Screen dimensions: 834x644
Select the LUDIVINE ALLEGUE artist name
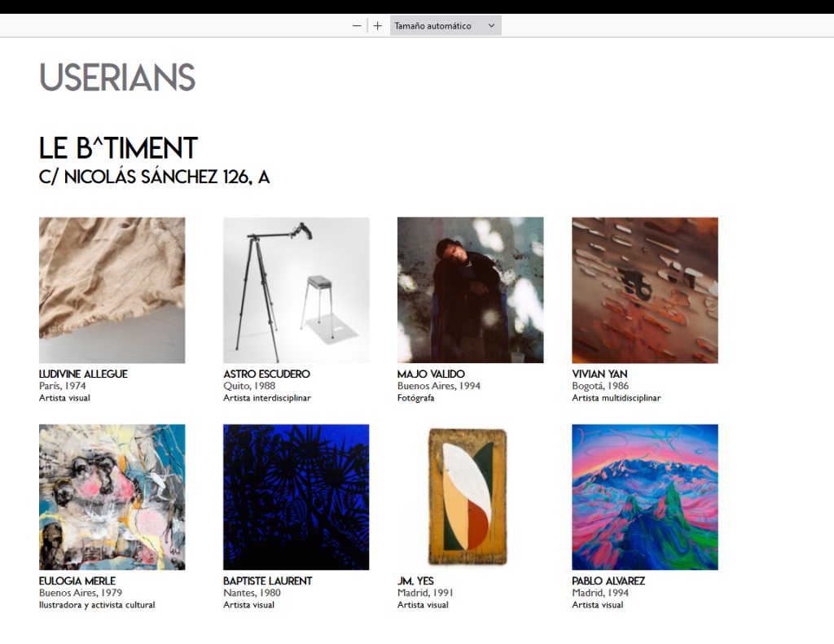[x=83, y=374]
